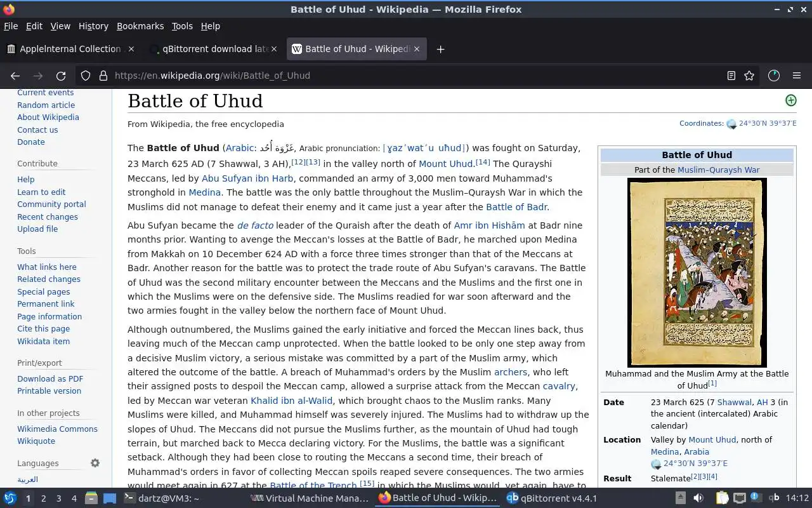The height and width of the screenshot is (508, 812).
Task: Open the File menu
Action: point(11,26)
